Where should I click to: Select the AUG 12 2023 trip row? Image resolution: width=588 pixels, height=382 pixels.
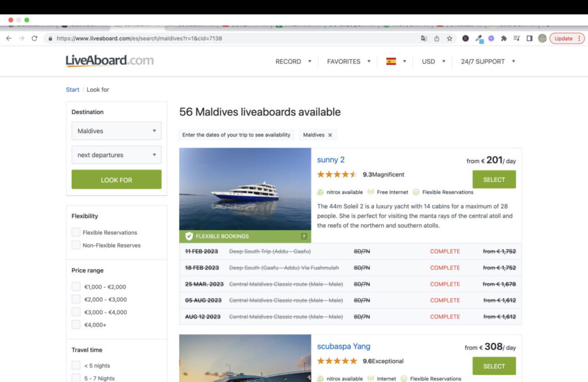350,317
